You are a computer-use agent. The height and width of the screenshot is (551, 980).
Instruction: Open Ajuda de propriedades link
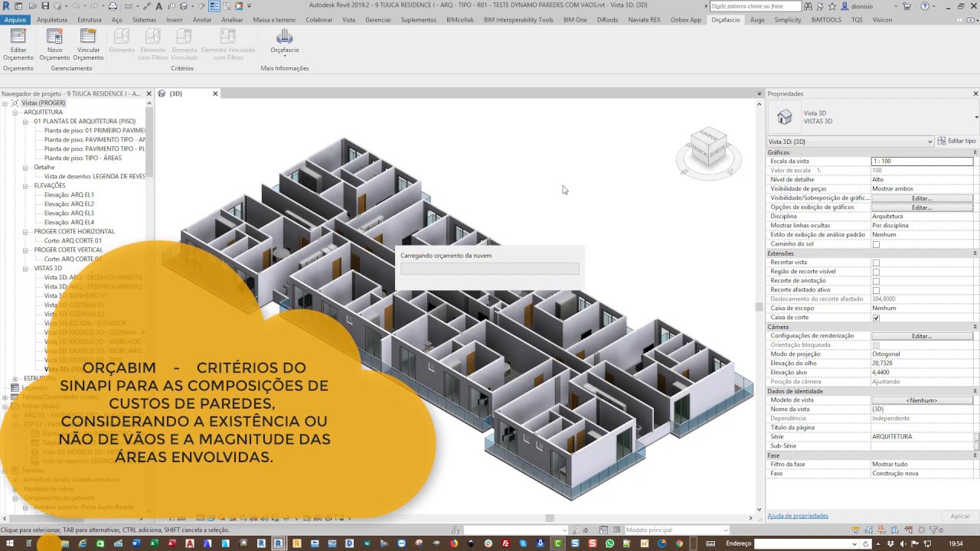coord(798,516)
